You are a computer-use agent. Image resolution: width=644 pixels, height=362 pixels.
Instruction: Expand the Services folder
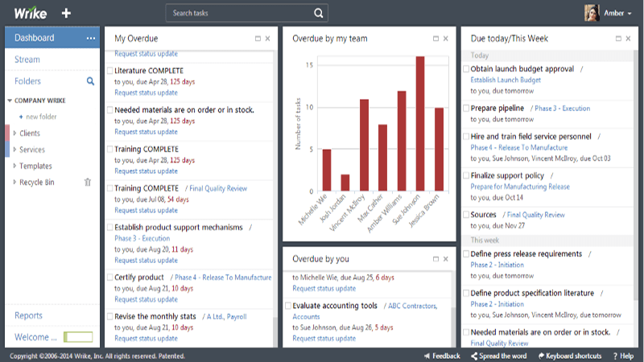pos(14,150)
